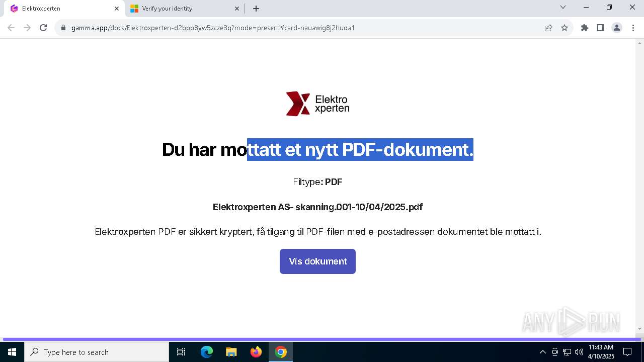The image size is (644, 362).
Task: Click the kryptert description paragraph
Action: click(317, 232)
